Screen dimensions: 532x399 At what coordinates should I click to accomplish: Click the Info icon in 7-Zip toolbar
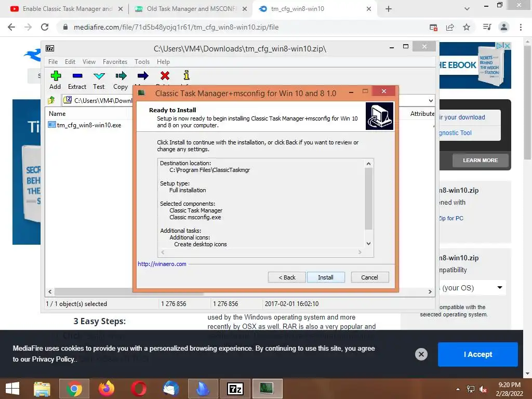tap(187, 75)
